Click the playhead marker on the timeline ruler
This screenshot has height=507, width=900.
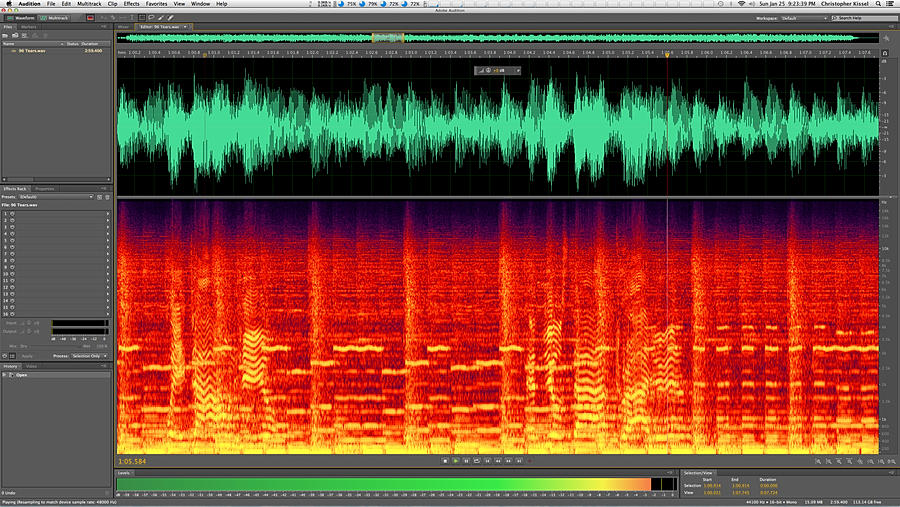667,55
